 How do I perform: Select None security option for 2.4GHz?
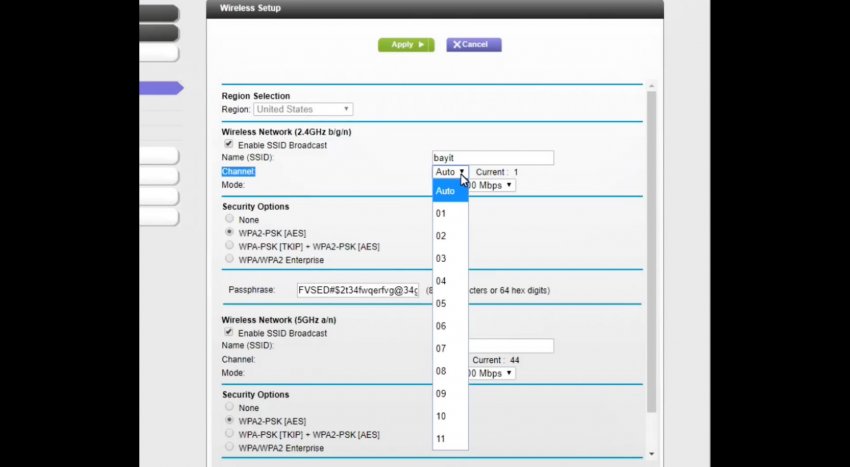(x=230, y=219)
